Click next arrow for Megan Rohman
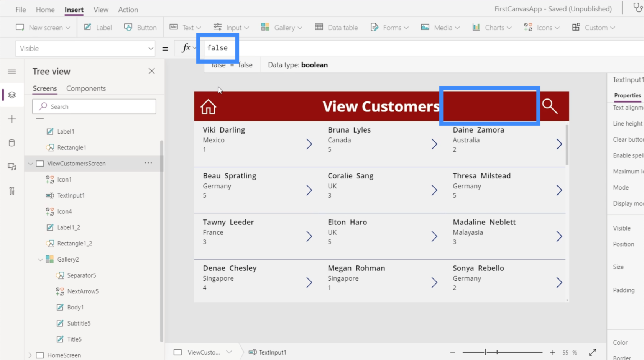This screenshot has width=644, height=360. 434,282
